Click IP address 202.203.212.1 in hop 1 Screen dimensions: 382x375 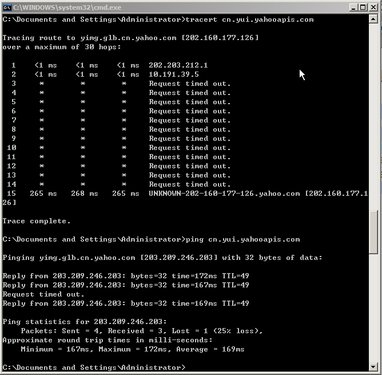pos(178,65)
